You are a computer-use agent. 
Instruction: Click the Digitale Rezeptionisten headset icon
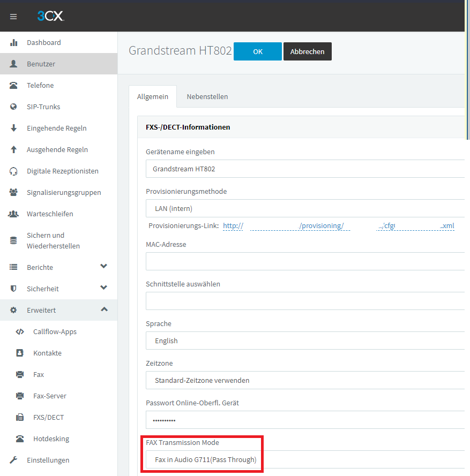point(14,171)
